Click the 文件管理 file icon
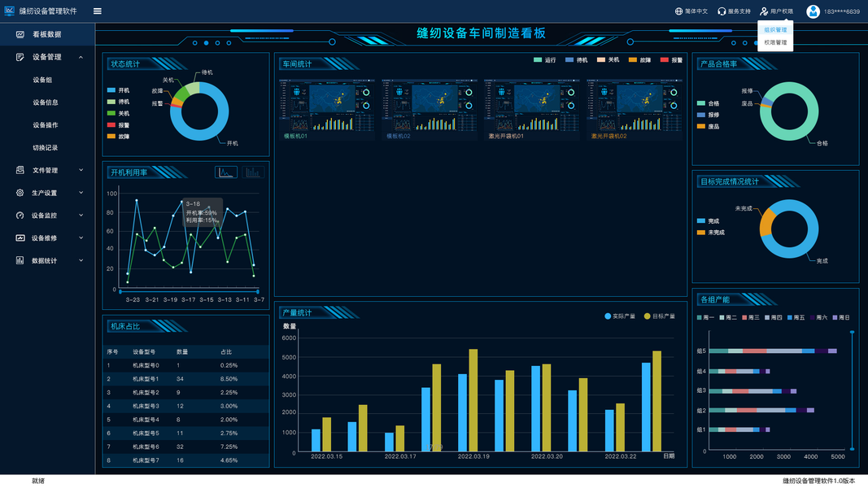This screenshot has width=868, height=488. [x=20, y=170]
